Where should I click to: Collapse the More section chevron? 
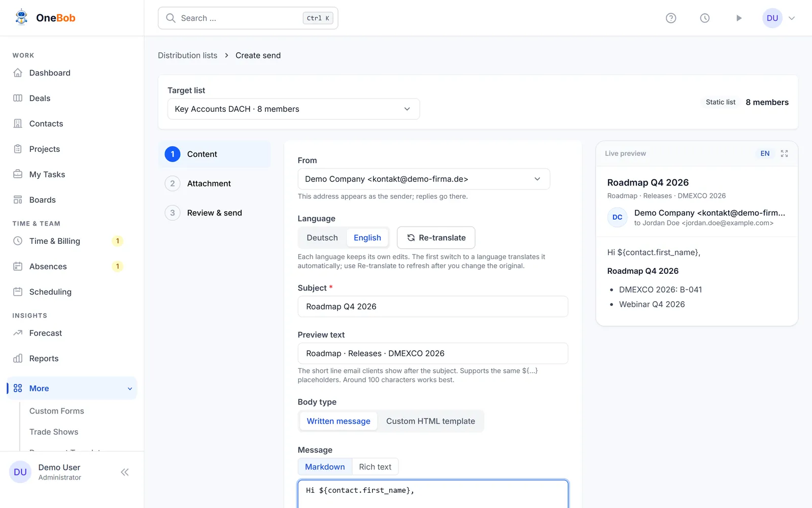tap(130, 389)
